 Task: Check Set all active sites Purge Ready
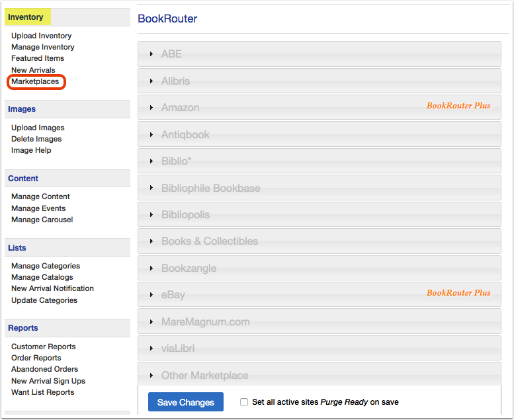tap(244, 402)
